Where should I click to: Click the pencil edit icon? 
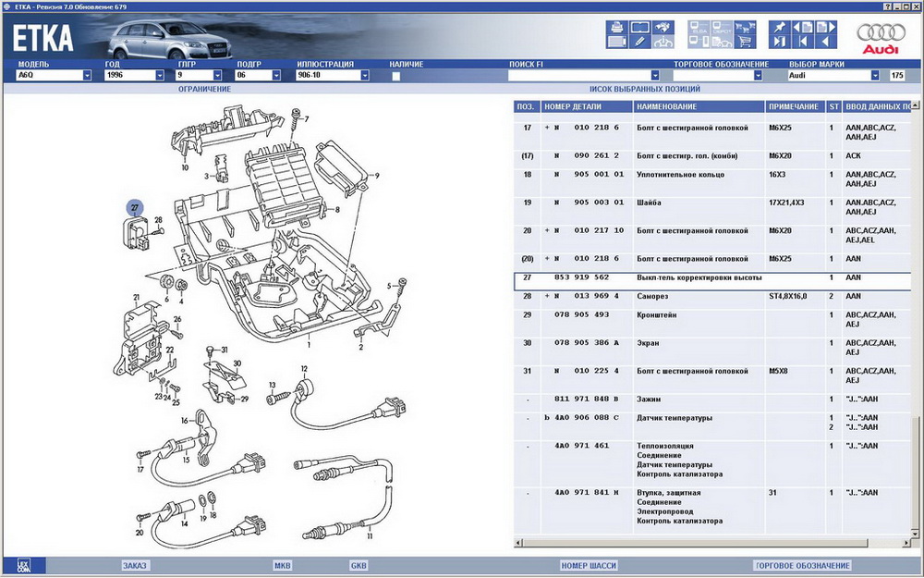pos(640,42)
